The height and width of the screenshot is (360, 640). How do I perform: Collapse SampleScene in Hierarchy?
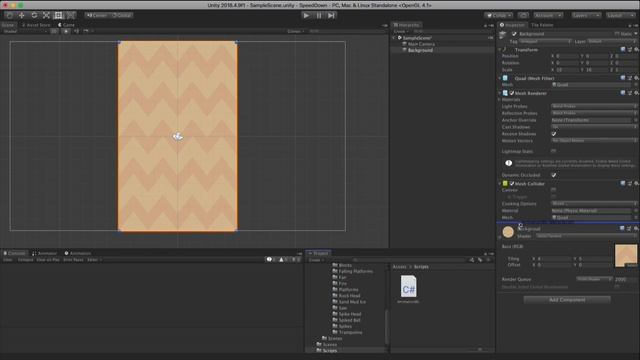tap(394, 38)
